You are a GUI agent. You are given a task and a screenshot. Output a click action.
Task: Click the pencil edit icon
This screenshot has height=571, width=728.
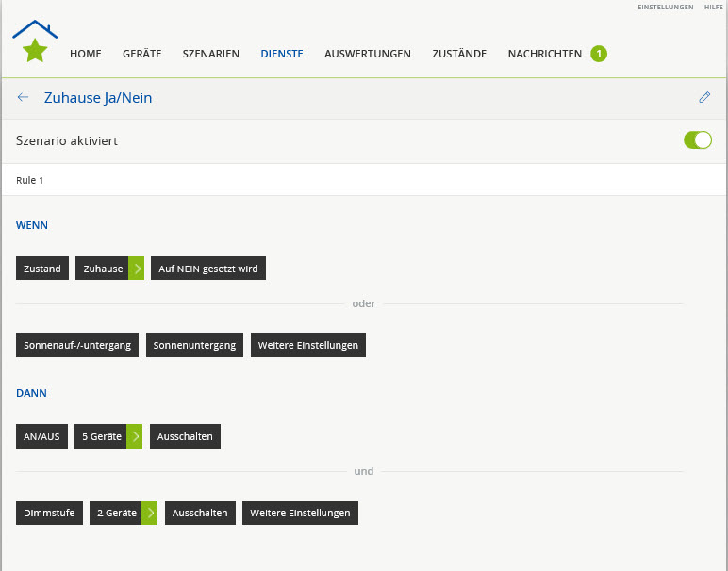[x=703, y=97]
